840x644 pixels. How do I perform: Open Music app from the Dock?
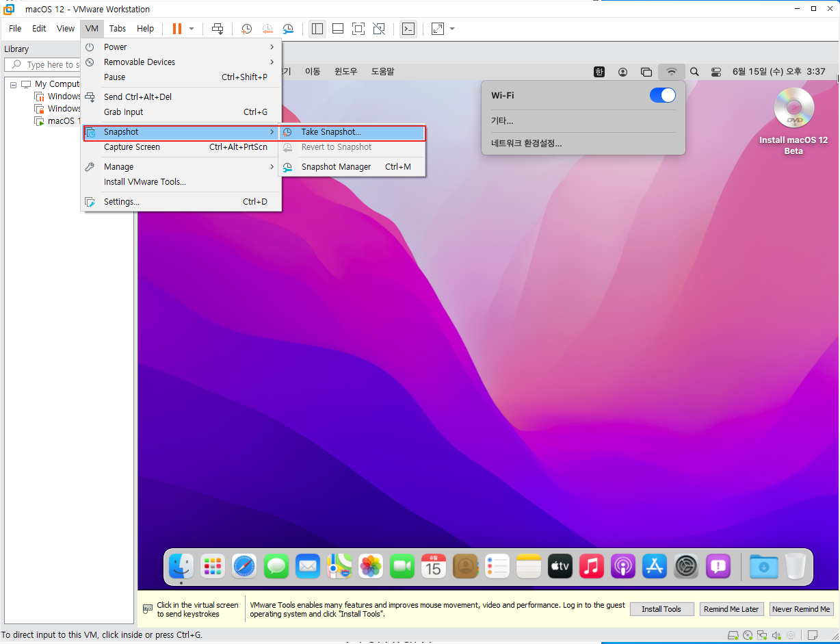pos(592,566)
